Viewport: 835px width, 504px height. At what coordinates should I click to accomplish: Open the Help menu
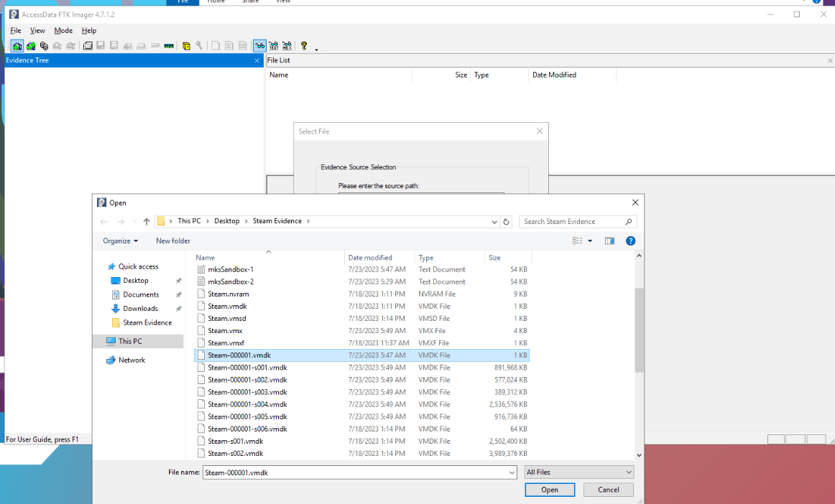[89, 31]
